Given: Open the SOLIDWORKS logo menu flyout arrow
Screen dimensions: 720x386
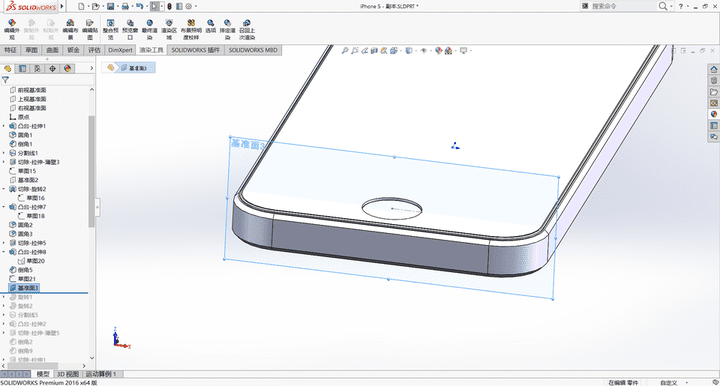Looking at the screenshot, I should [62, 6].
